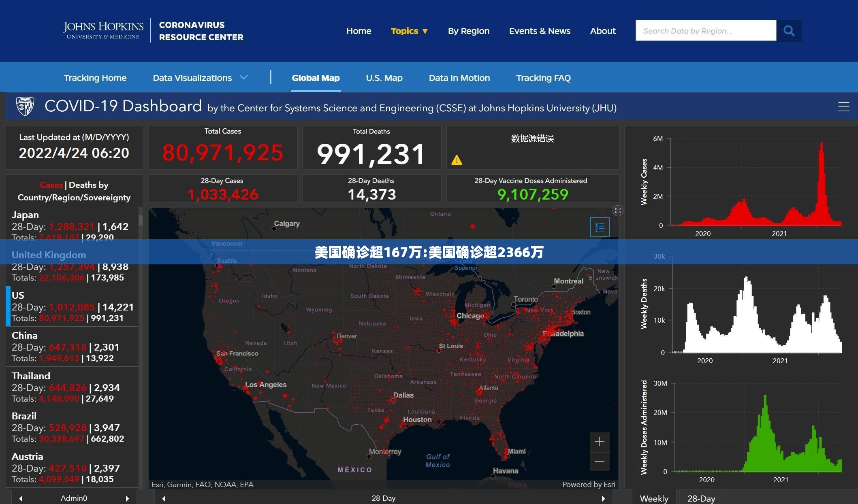Click Johns Hopkins University logo

(x=103, y=30)
